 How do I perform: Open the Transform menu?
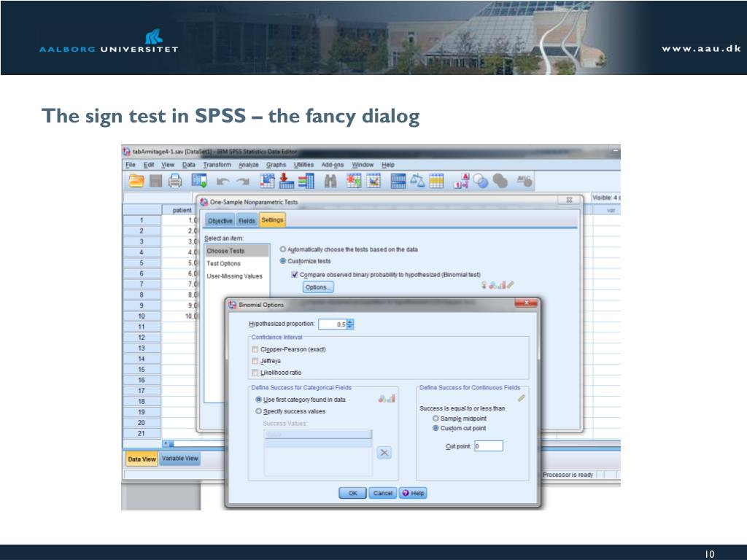(x=217, y=165)
